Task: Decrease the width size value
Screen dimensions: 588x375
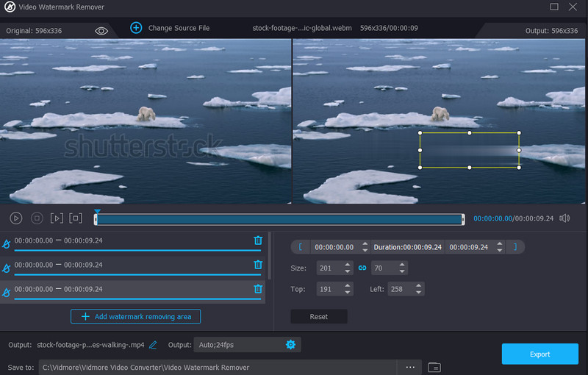Action: (347, 271)
